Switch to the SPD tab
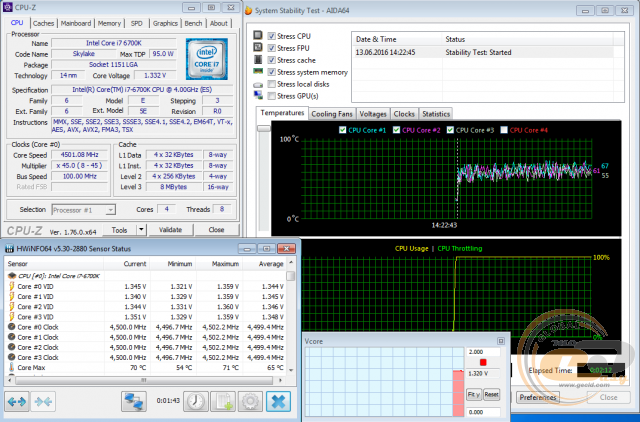 (137, 23)
